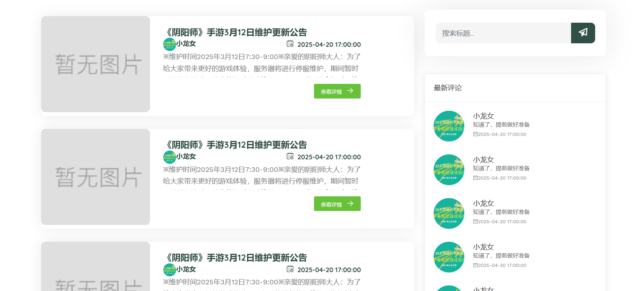Click the third comment's timestamp calendar icon
The width and height of the screenshot is (644, 291).
point(475,221)
